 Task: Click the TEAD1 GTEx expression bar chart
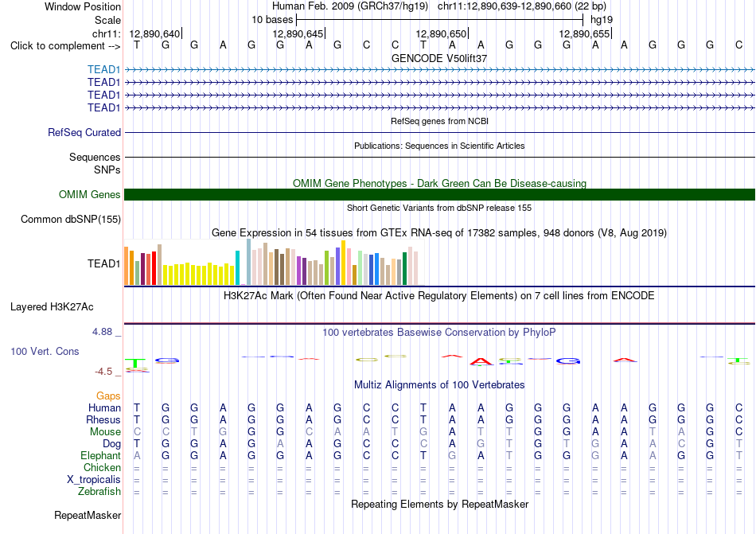[271, 263]
